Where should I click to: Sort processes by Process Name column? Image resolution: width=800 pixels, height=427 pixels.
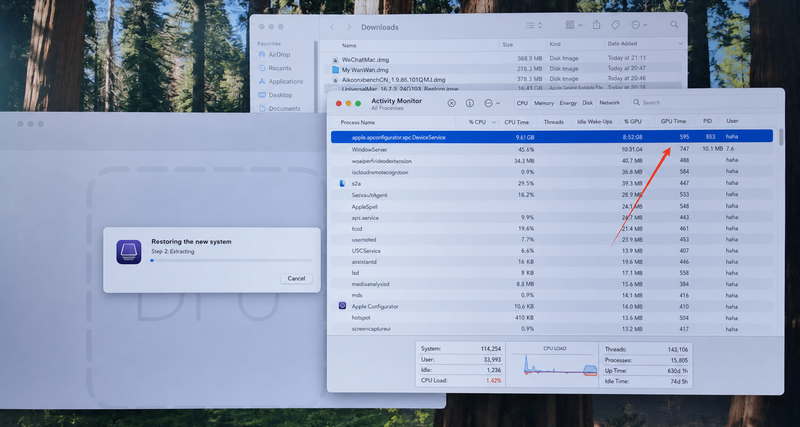[358, 122]
